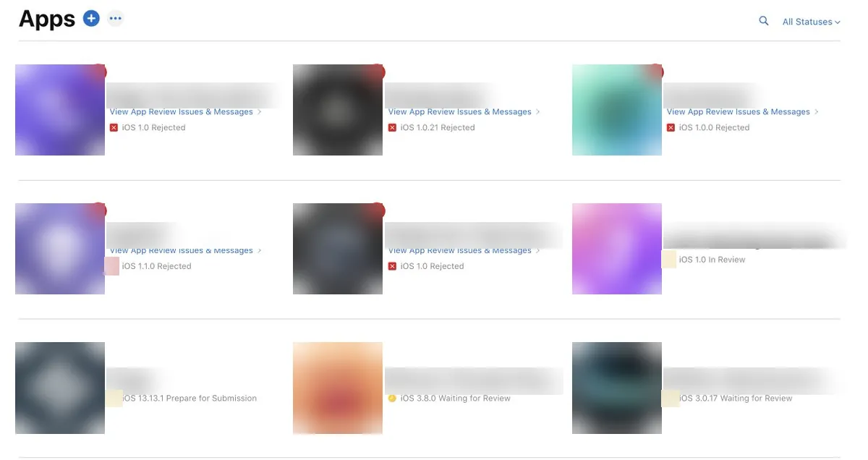Click "iOS 13.13.1 Prepare for Submission" status
The image size is (868, 460).
tap(190, 399)
